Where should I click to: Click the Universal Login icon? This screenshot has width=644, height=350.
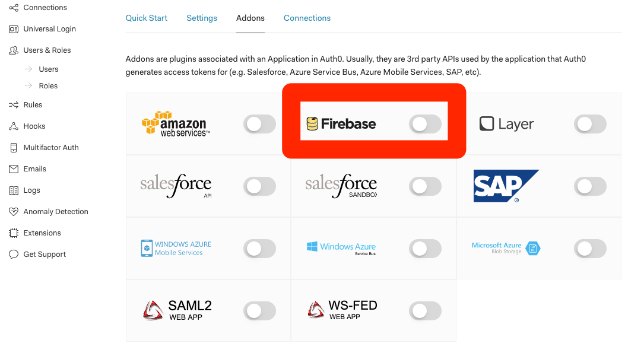click(x=14, y=29)
